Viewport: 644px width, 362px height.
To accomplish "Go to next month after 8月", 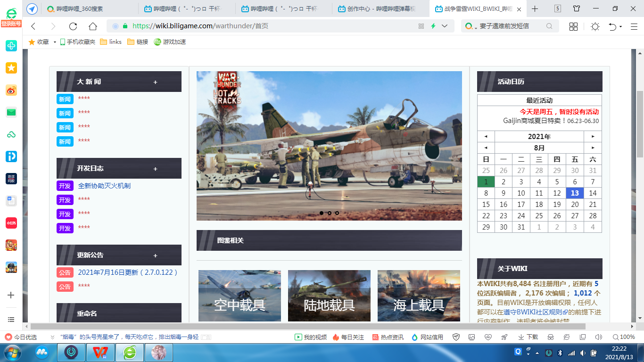I will [593, 148].
